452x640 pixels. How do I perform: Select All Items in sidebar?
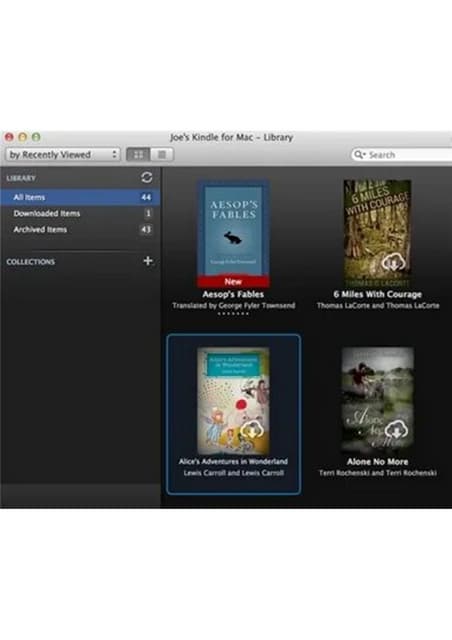[x=80, y=197]
